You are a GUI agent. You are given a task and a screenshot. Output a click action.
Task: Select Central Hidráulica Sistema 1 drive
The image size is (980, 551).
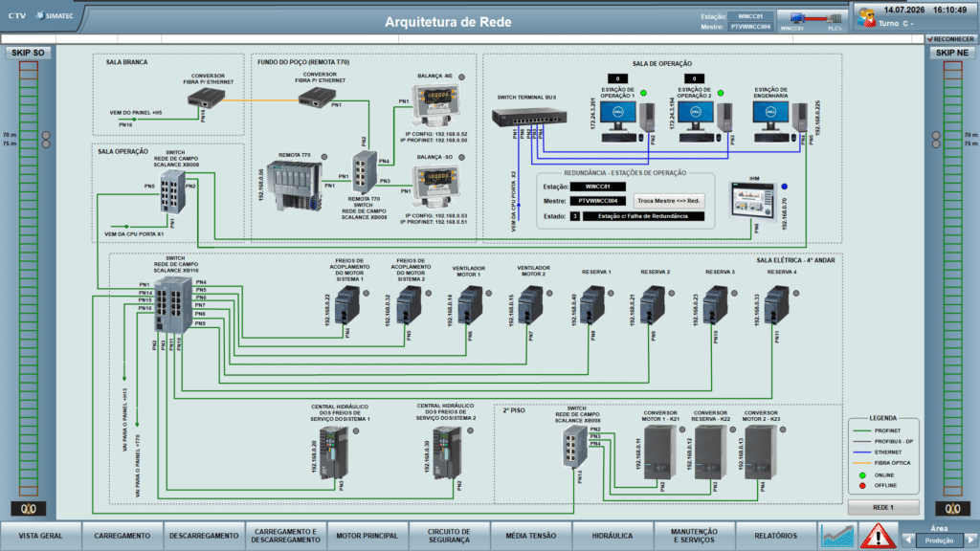coord(334,453)
